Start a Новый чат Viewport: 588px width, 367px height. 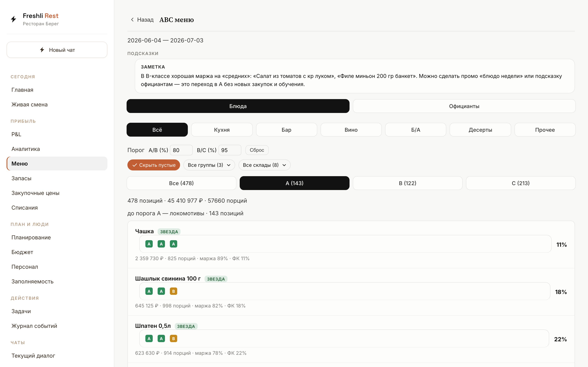click(57, 50)
